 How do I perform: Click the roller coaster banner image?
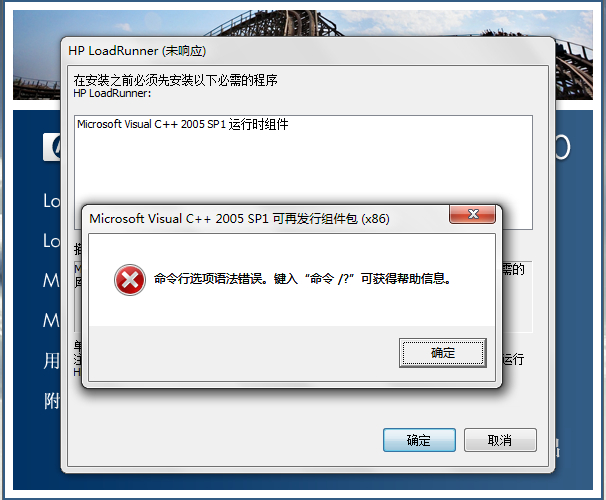click(x=303, y=23)
